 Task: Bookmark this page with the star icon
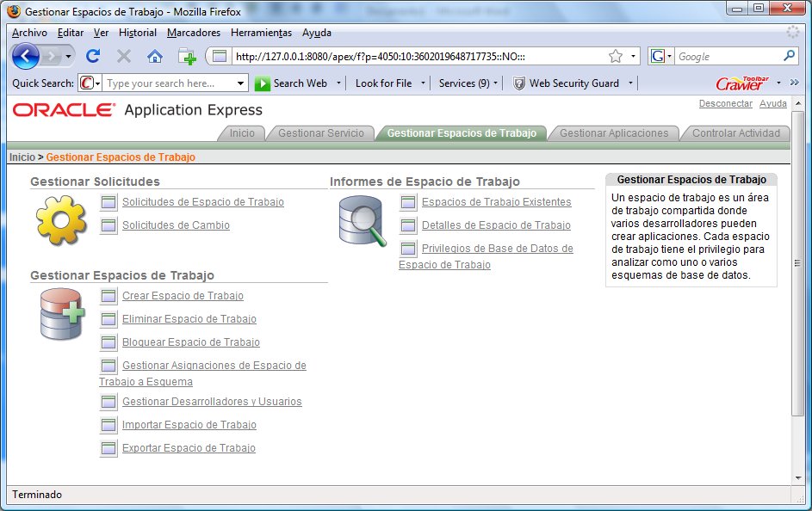616,56
